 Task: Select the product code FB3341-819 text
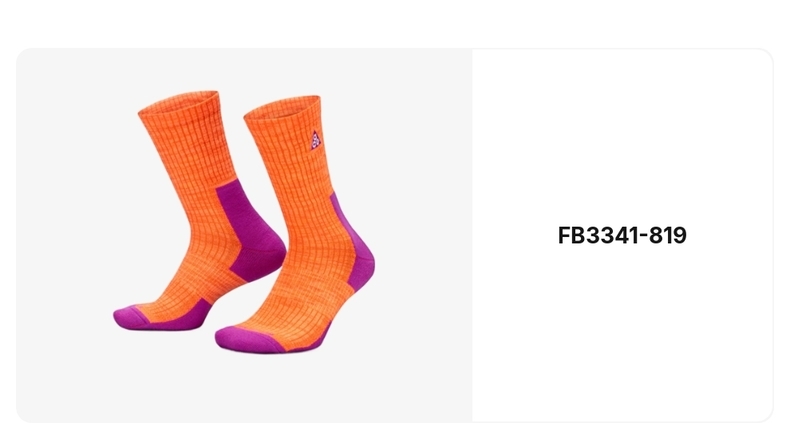tap(622, 236)
